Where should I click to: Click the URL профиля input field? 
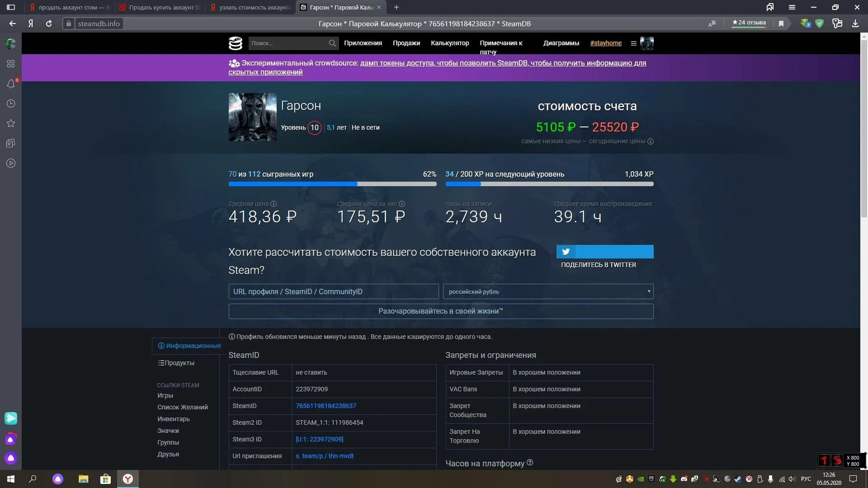pyautogui.click(x=333, y=291)
